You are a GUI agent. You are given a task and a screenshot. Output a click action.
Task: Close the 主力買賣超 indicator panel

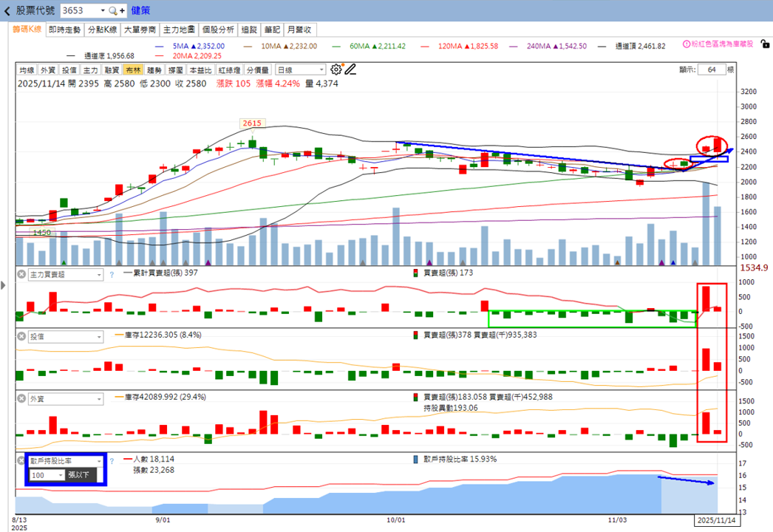tap(21, 274)
